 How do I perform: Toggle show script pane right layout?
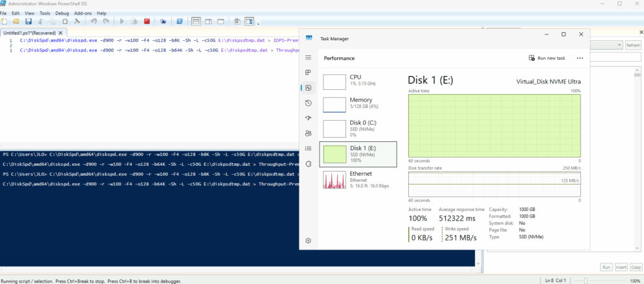[208, 21]
